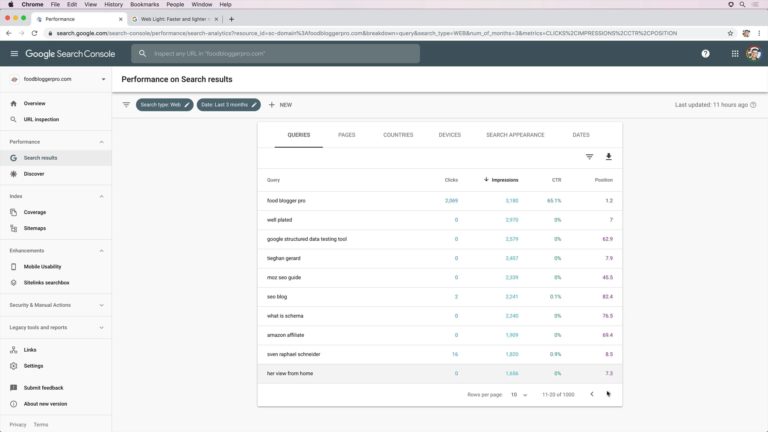Image resolution: width=768 pixels, height=432 pixels.
Task: Switch to the Pages tab
Action: click(346, 135)
